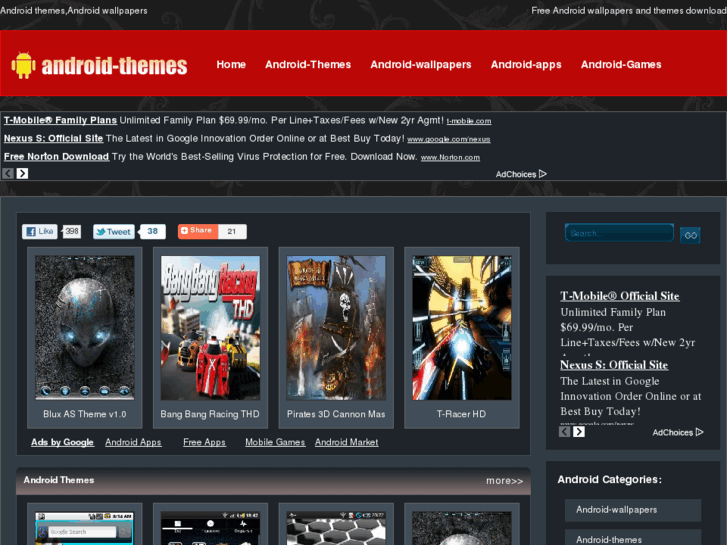Click the Pirates 3D Cannon Mas title

[336, 414]
